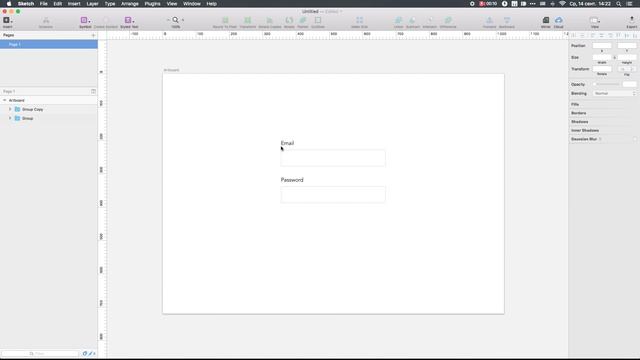The image size is (640, 360).
Task: Click the Rotate toolbar icon
Action: click(289, 20)
